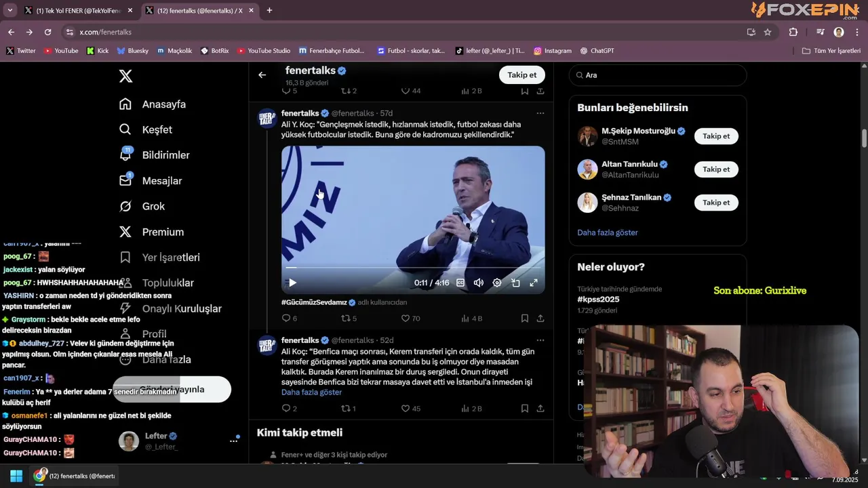This screenshot has height=488, width=868.
Task: Show more suggestions Daha fazla göster
Action: pos(608,232)
